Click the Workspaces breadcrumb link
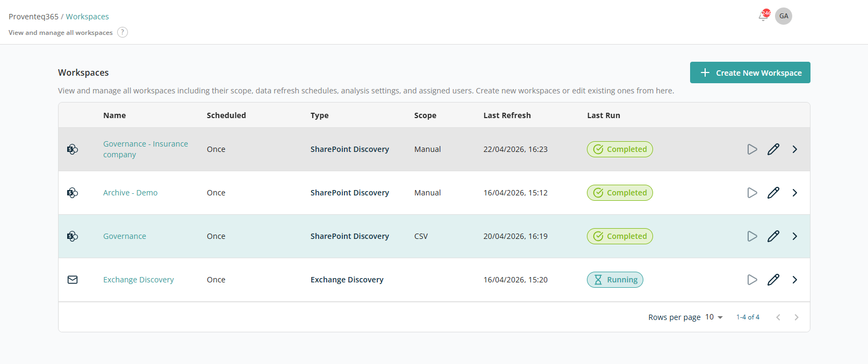The image size is (868, 364). point(87,17)
